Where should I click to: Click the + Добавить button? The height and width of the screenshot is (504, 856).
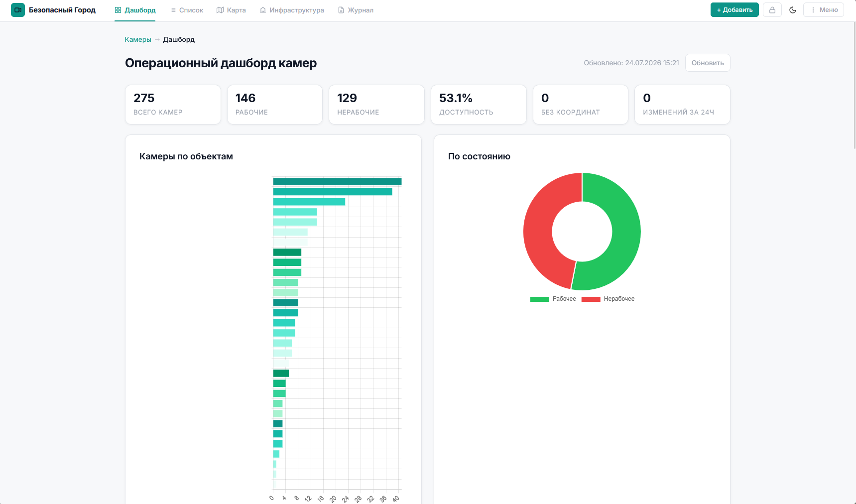pyautogui.click(x=734, y=10)
